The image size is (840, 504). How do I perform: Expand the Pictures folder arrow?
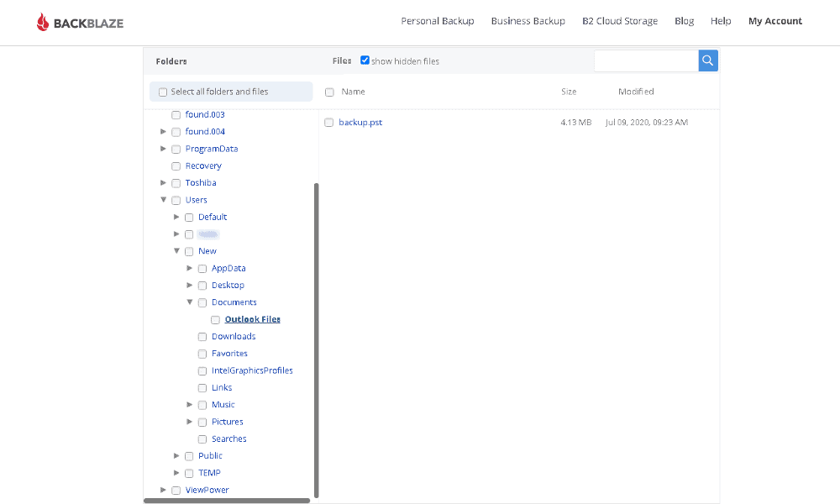(190, 422)
